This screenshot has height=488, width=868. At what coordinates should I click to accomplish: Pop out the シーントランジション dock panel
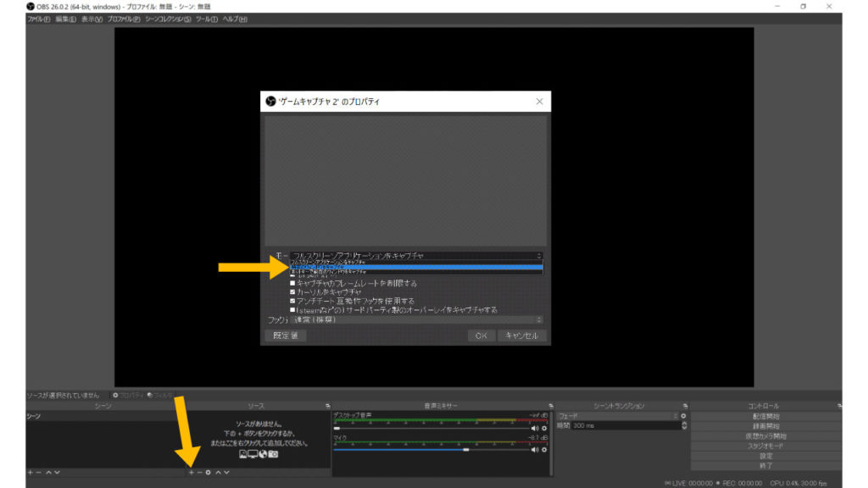[x=685, y=406]
